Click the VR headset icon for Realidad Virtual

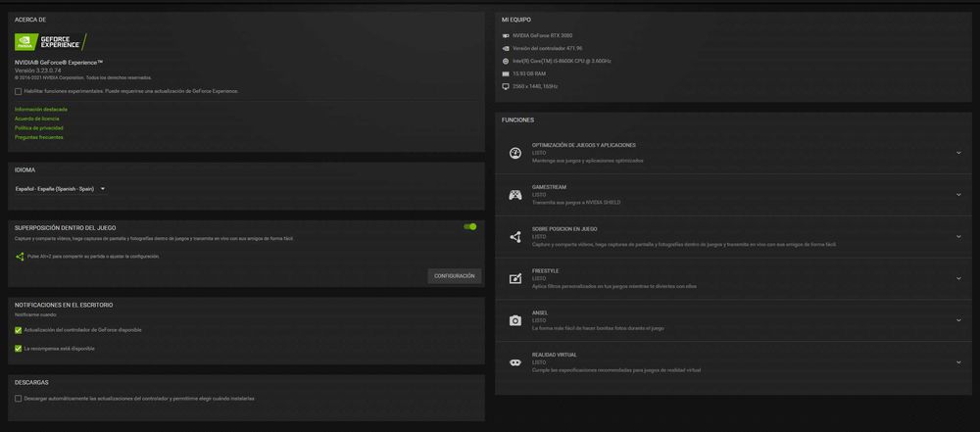515,362
